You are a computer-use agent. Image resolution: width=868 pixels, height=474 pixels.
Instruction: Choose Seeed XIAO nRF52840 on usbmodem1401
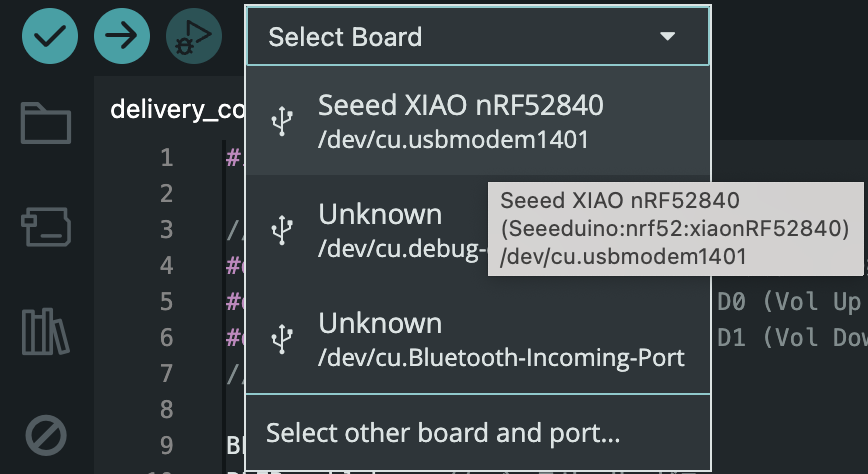tap(460, 120)
